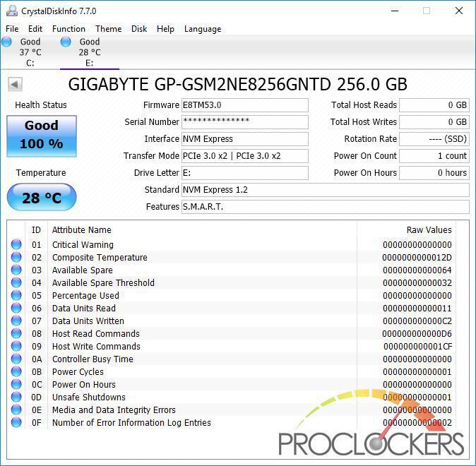Open the Help menu
Screen dimensions: 476x466
pos(165,29)
